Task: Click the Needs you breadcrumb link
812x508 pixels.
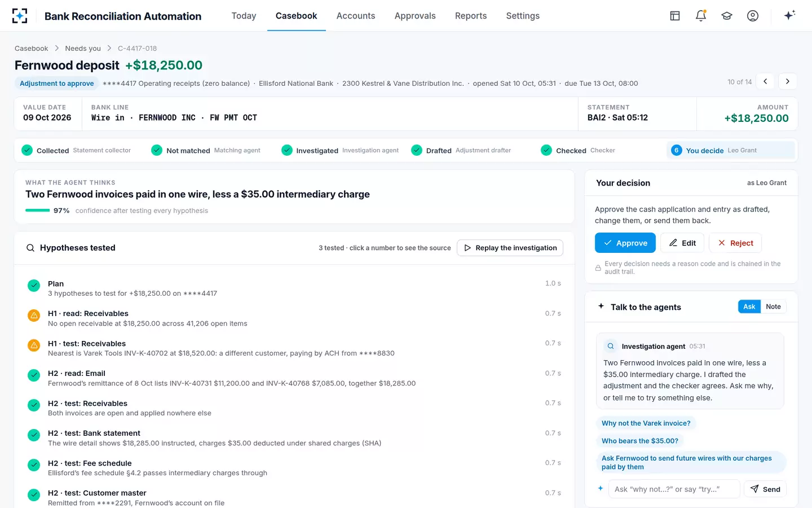Action: point(83,49)
